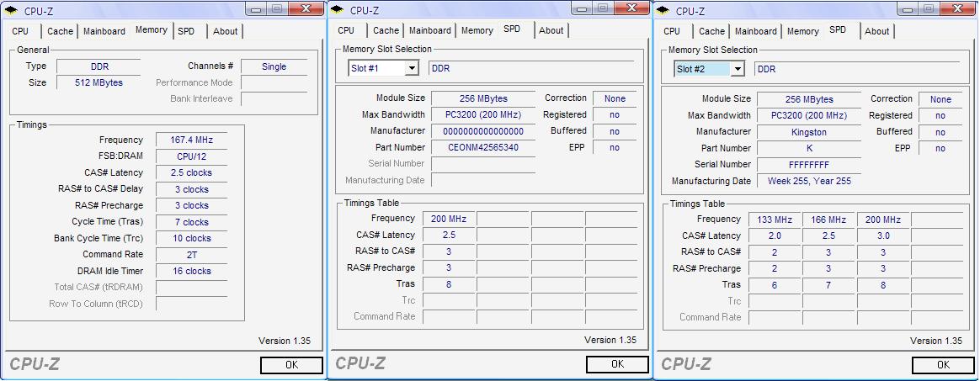The height and width of the screenshot is (381, 980).
Task: Open About tab in the right window
Action: pyautogui.click(x=877, y=31)
